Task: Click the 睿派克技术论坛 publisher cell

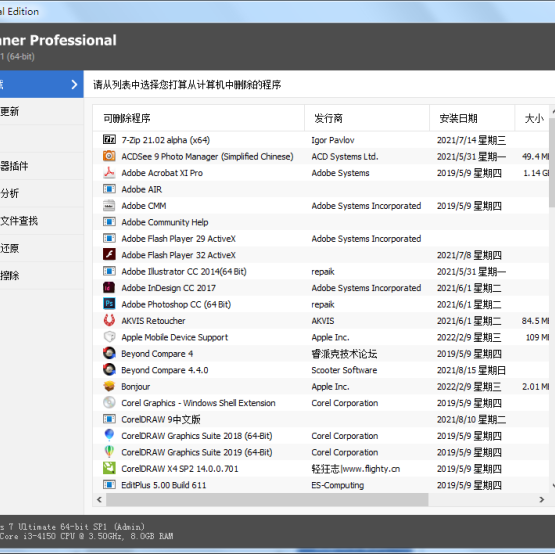Action: [344, 354]
